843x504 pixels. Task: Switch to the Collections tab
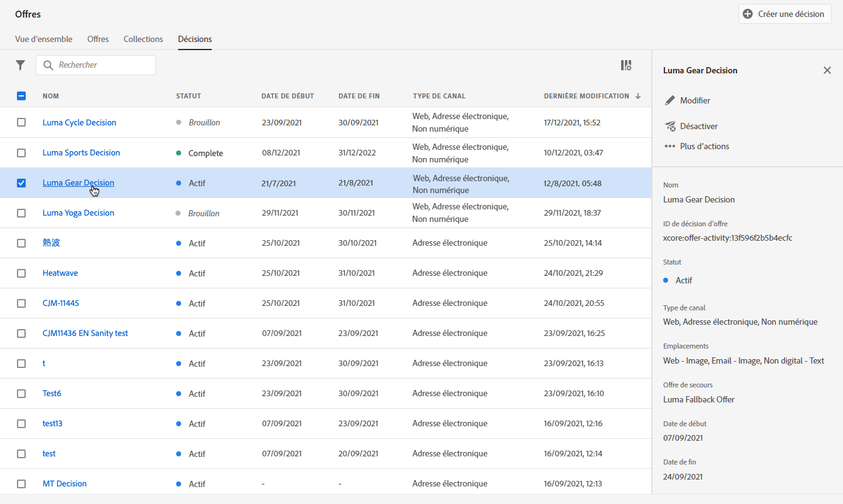(143, 39)
